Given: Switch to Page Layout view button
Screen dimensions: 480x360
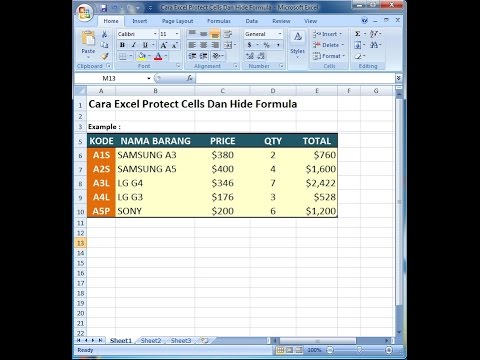Looking at the screenshot, I should (x=290, y=350).
